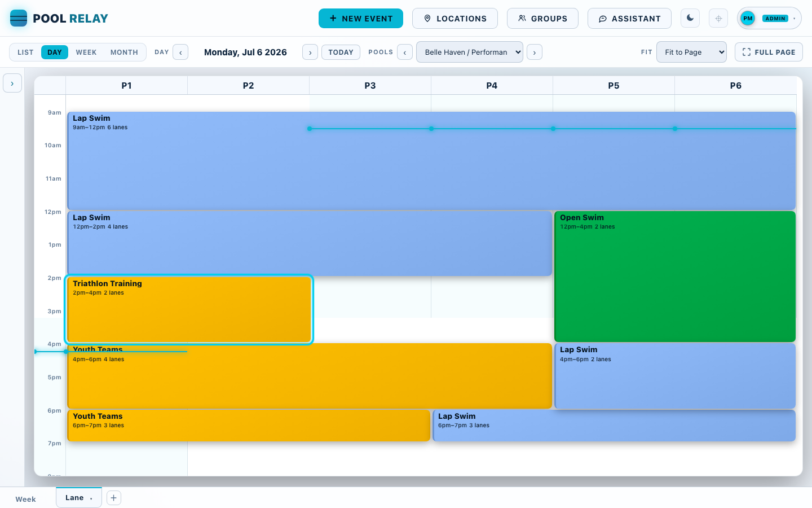Switch to Week view

[x=86, y=52]
